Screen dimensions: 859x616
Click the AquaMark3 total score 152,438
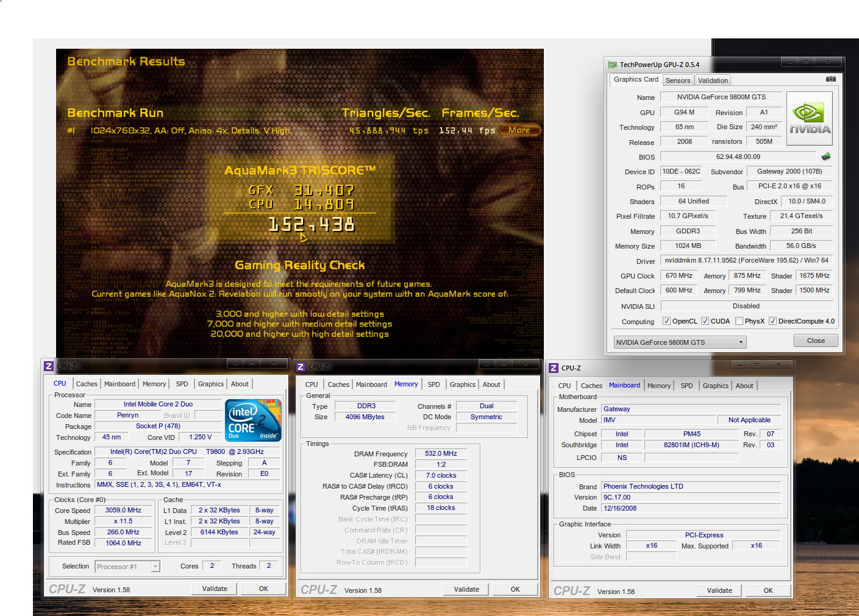click(x=312, y=225)
